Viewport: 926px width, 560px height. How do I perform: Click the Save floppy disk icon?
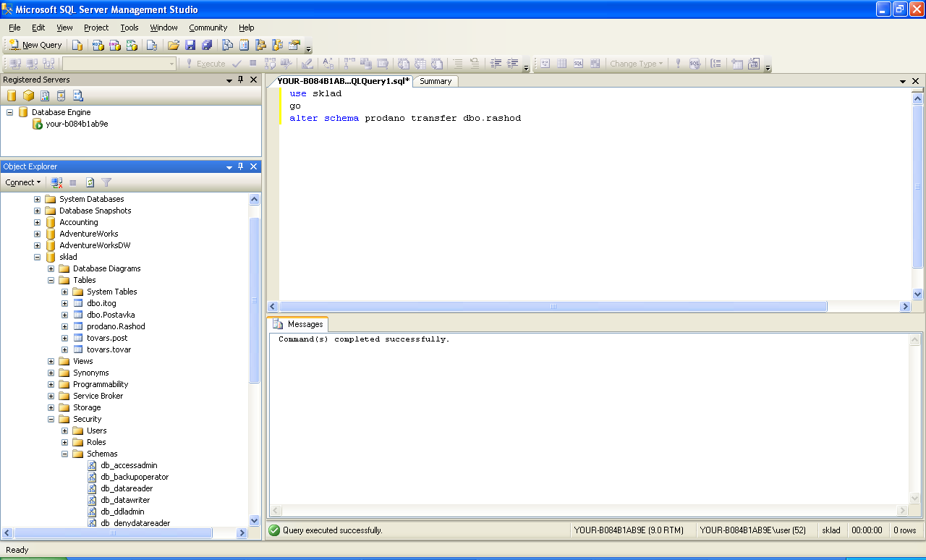coord(190,45)
